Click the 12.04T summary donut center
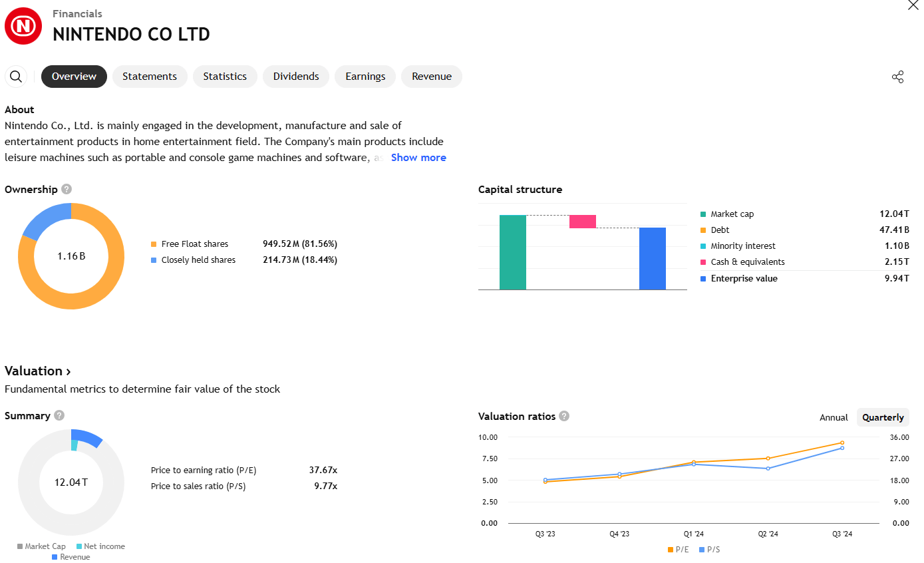The height and width of the screenshot is (563, 924). (71, 482)
